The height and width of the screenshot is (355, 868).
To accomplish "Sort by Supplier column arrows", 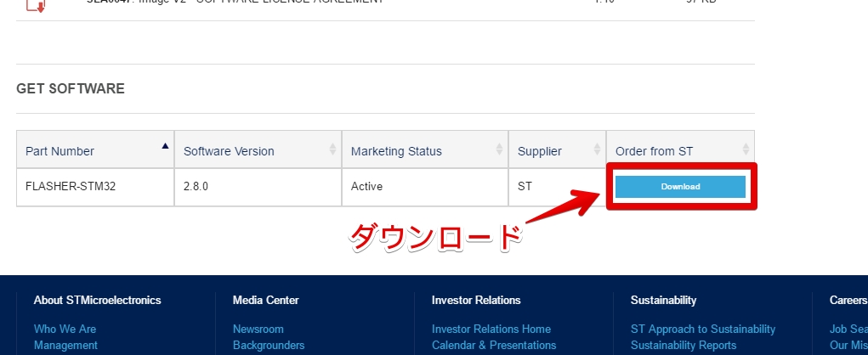I will click(598, 149).
